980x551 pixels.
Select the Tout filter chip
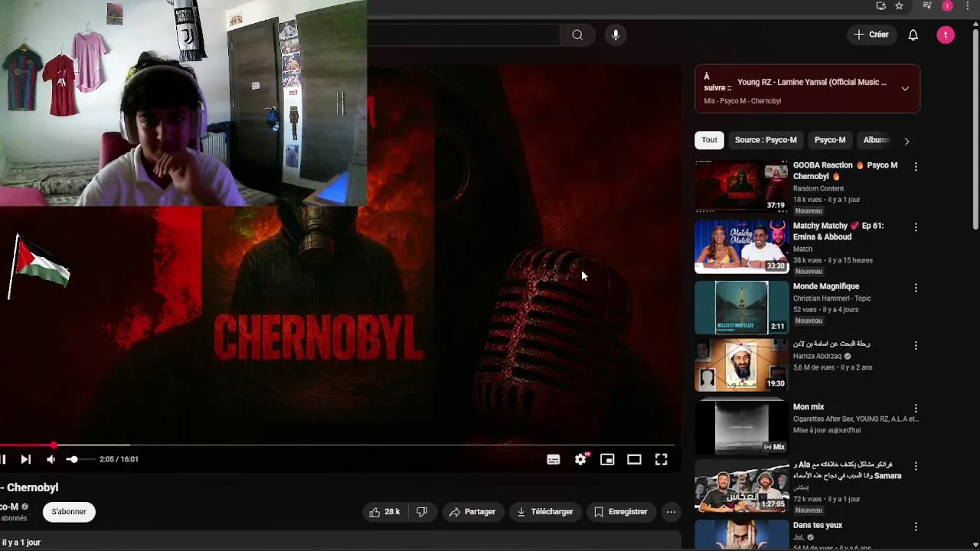[710, 140]
